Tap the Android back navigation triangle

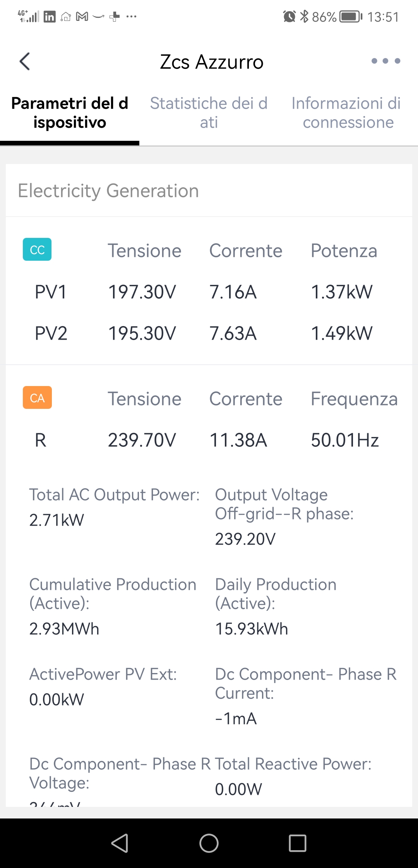(x=120, y=843)
